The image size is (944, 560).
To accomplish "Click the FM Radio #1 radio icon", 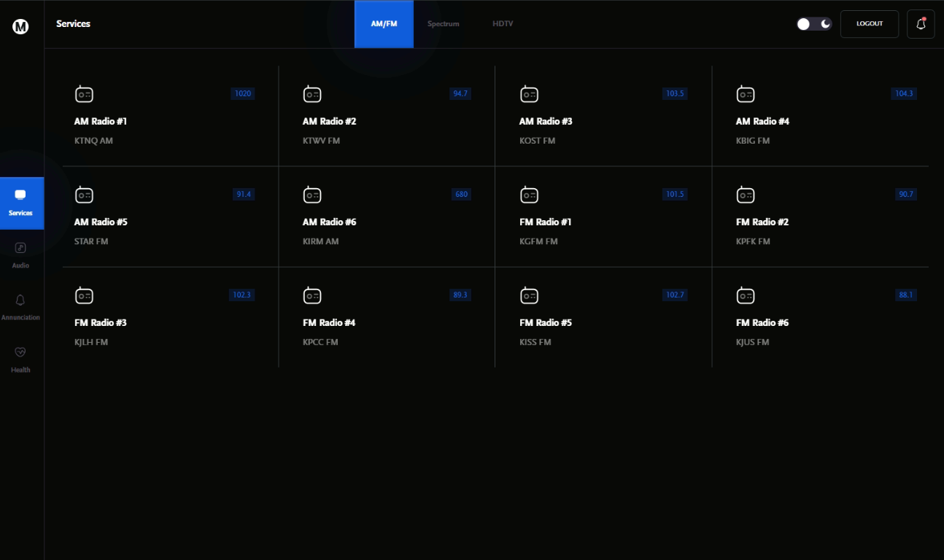I will click(529, 195).
